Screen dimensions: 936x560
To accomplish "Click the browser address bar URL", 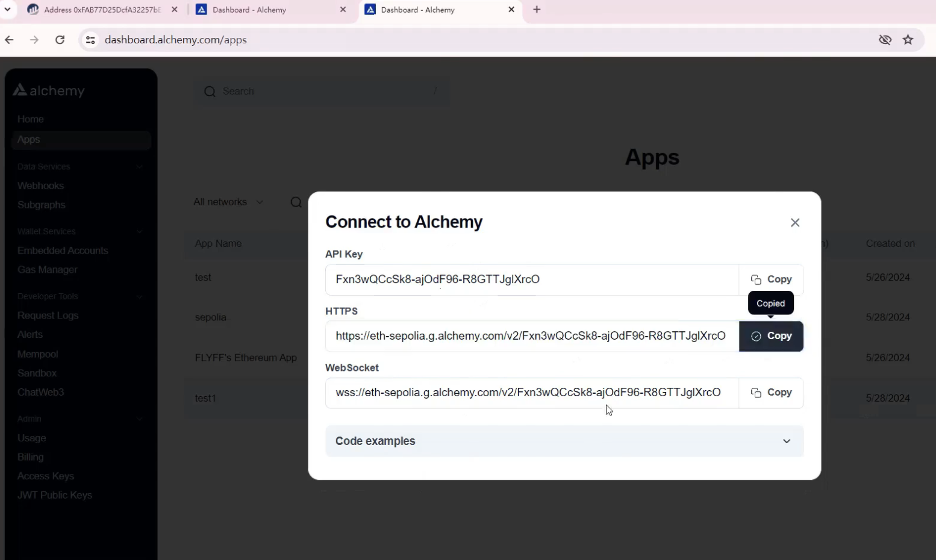I will (x=176, y=40).
